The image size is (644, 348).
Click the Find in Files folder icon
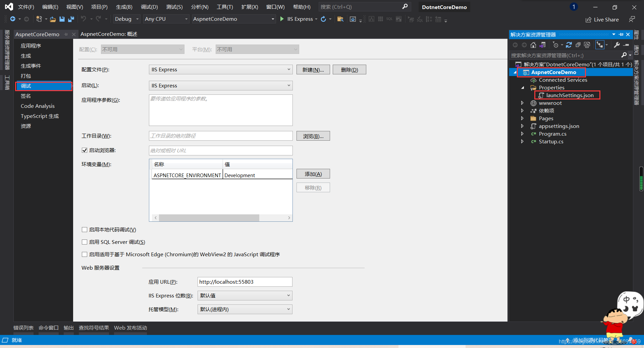tap(340, 19)
